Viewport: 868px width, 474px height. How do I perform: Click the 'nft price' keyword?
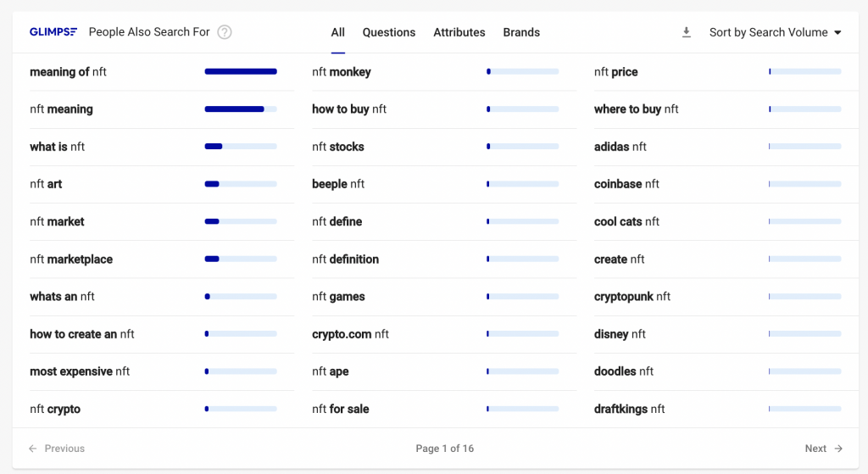point(616,72)
